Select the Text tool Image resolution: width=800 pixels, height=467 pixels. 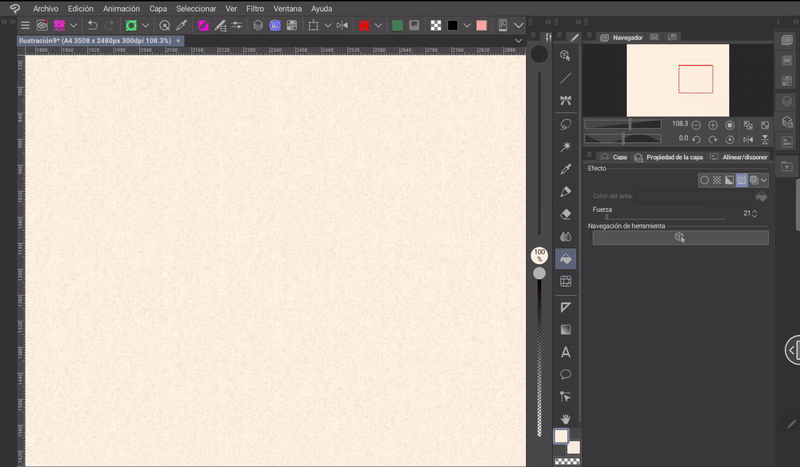[x=566, y=352]
